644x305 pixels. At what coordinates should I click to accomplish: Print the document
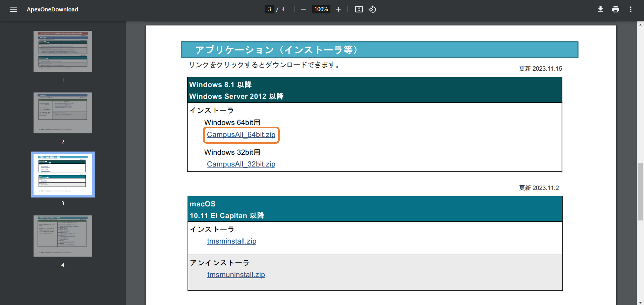click(x=616, y=9)
